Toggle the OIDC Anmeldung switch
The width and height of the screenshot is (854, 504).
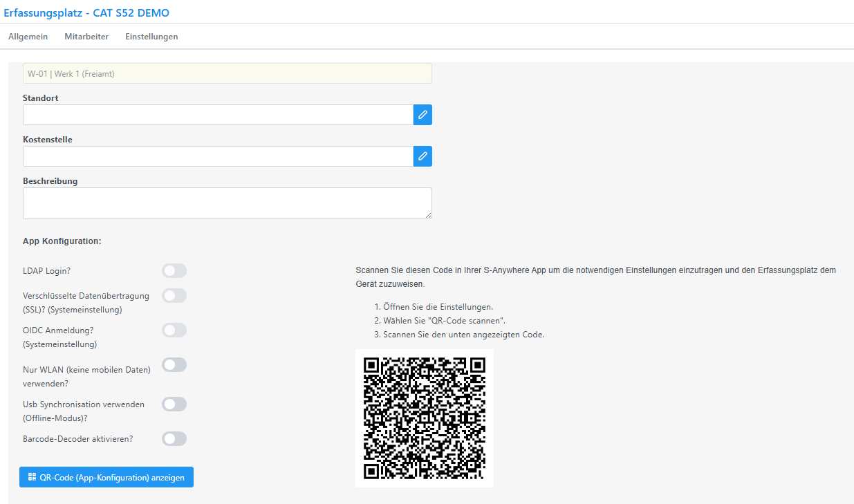tap(174, 330)
